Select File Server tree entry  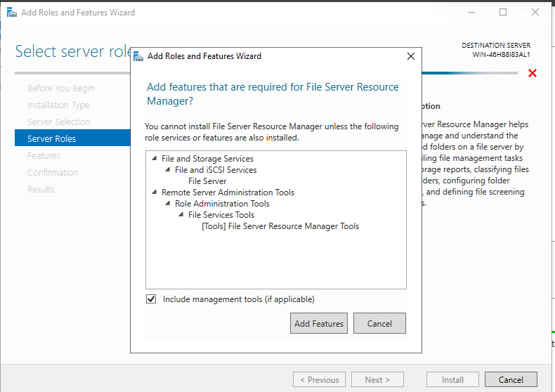[207, 181]
